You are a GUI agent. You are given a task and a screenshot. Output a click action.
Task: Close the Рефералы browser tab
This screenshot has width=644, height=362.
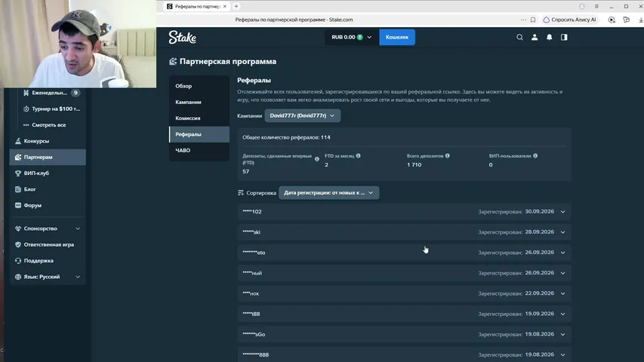225,7
